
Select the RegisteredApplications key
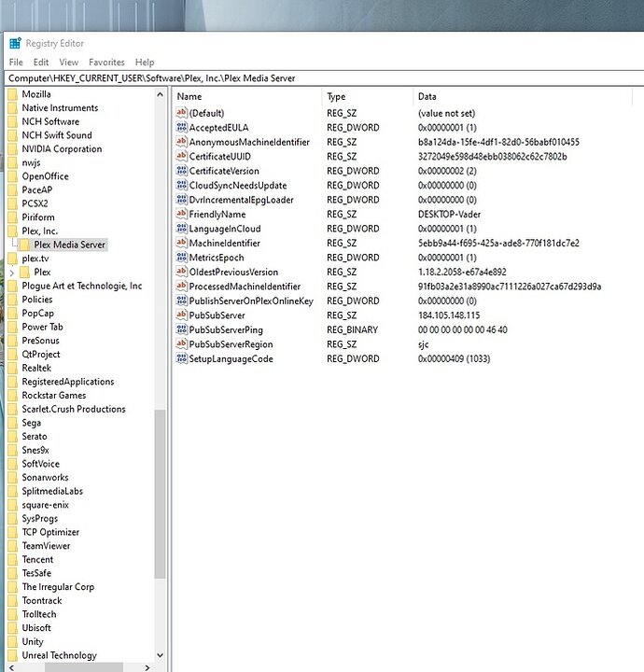tap(68, 382)
